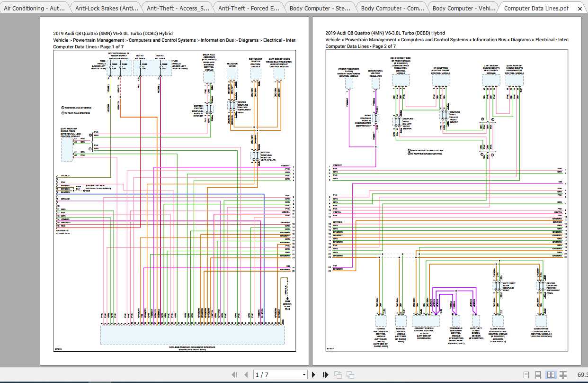Toggle two-page facing view
The image size is (588, 383).
coord(551,374)
